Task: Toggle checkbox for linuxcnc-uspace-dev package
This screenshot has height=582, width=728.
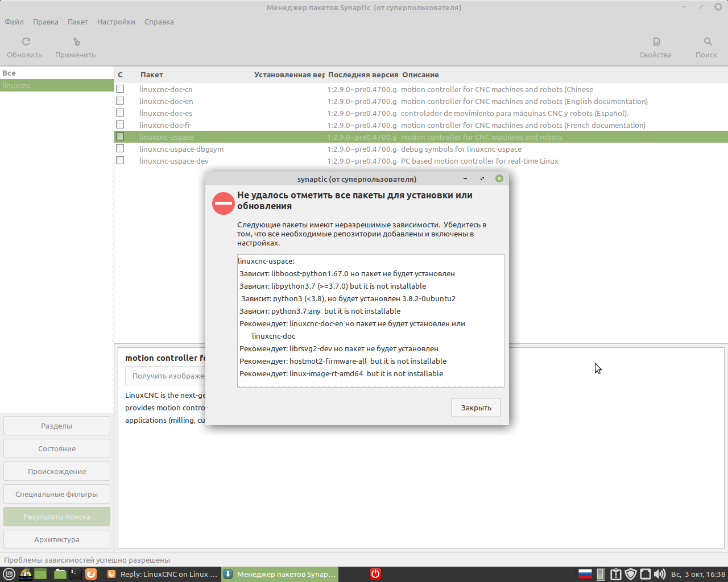Action: [x=120, y=161]
